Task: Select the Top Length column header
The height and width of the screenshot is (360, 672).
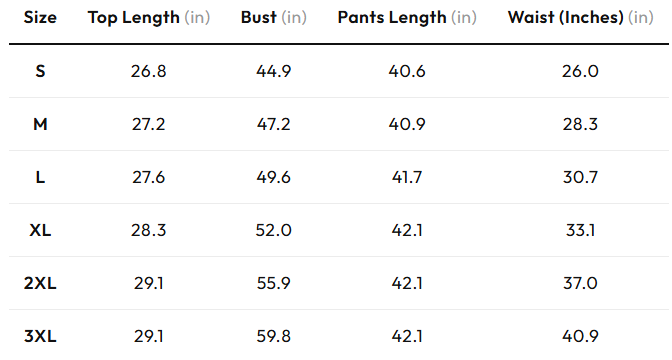Action: tap(149, 18)
